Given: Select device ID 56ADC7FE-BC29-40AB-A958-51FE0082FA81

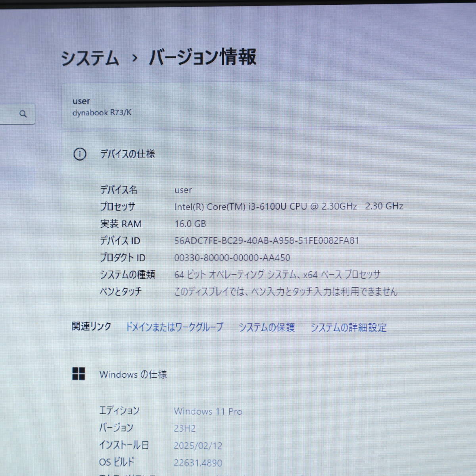Looking at the screenshot, I should 267,240.
